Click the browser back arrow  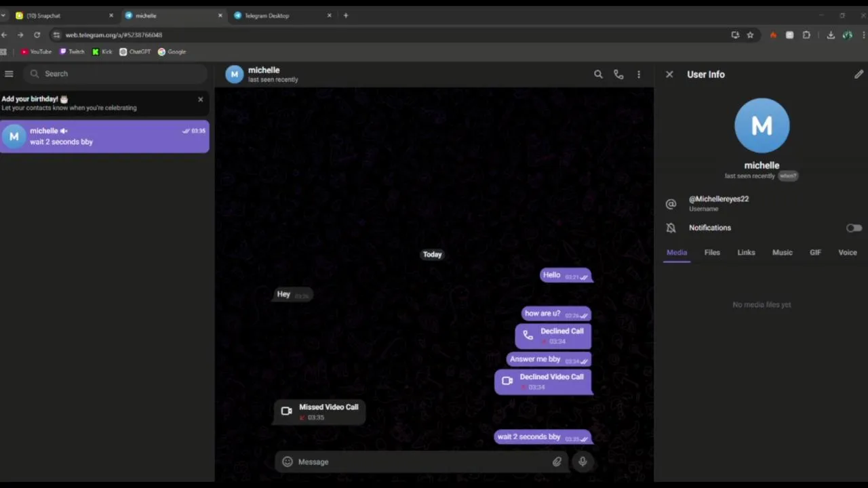4,35
